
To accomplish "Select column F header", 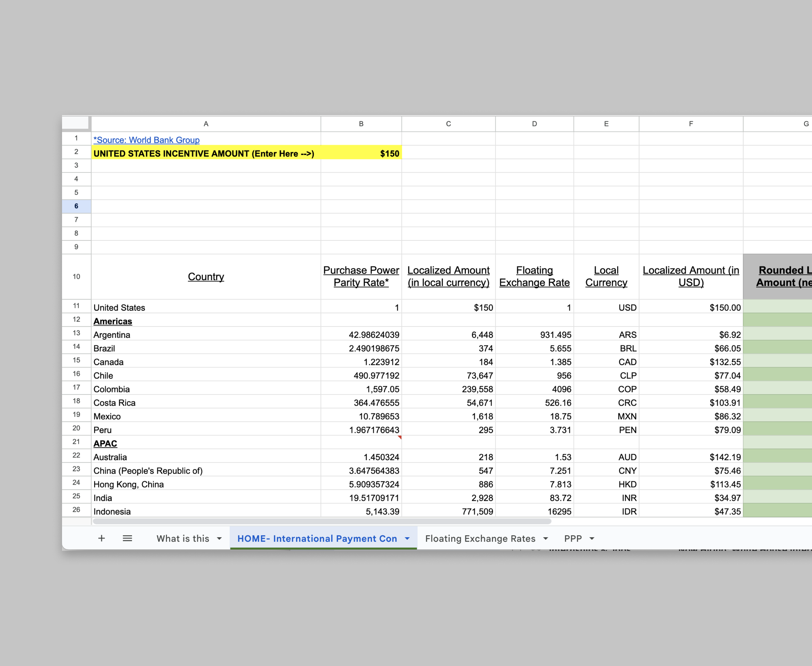I will (691, 124).
